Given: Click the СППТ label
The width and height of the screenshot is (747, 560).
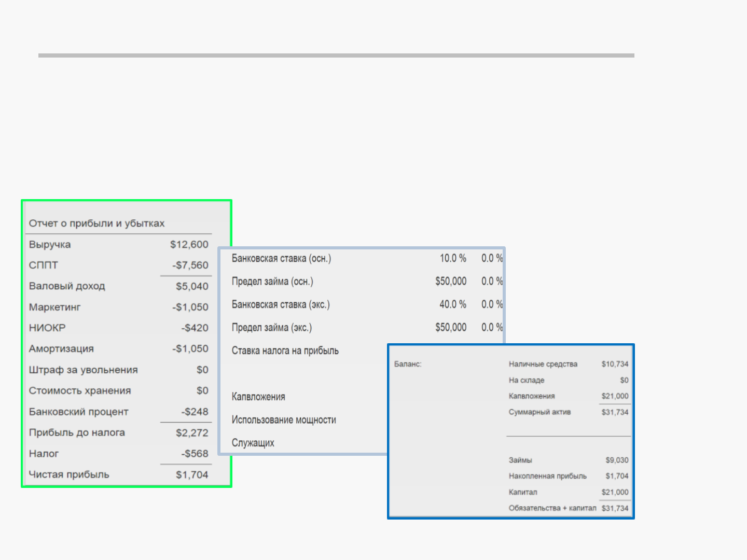Looking at the screenshot, I should click(44, 265).
